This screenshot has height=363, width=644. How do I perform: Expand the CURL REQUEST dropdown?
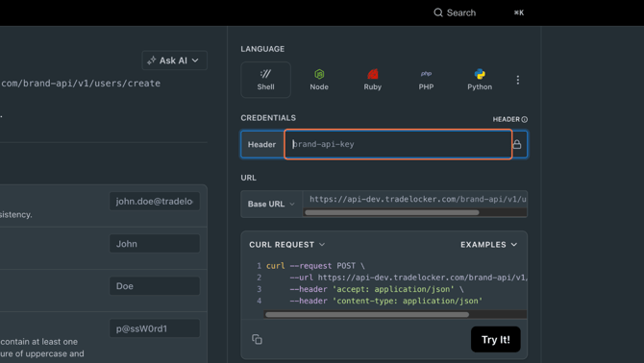[x=287, y=245]
